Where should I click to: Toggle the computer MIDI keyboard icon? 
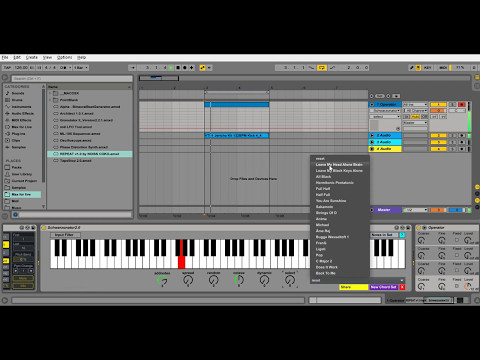418,68
